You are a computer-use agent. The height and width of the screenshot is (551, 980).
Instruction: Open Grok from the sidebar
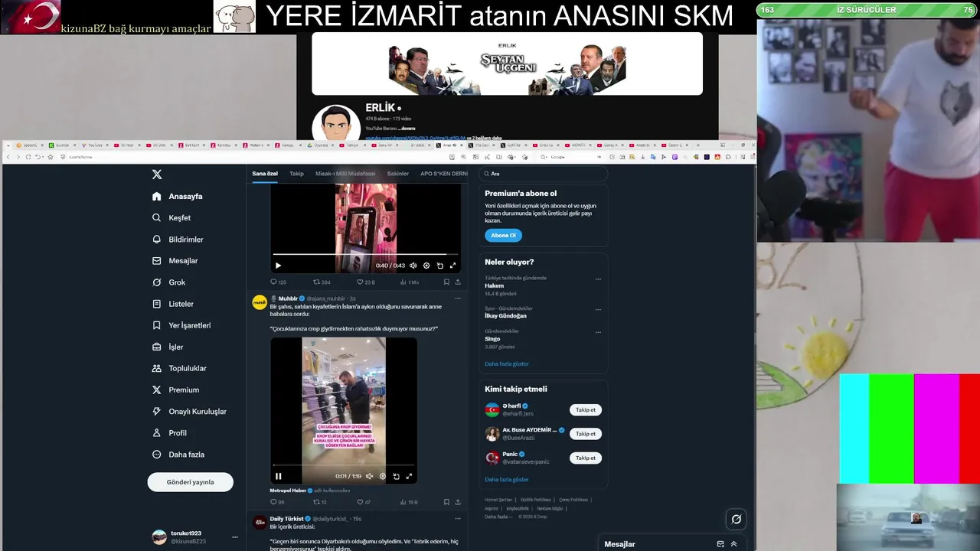click(168, 282)
